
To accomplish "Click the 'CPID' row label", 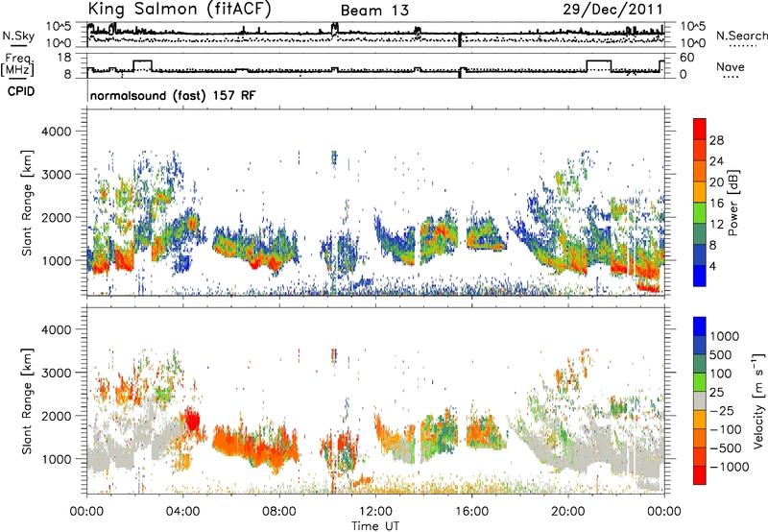I will click(x=21, y=91).
